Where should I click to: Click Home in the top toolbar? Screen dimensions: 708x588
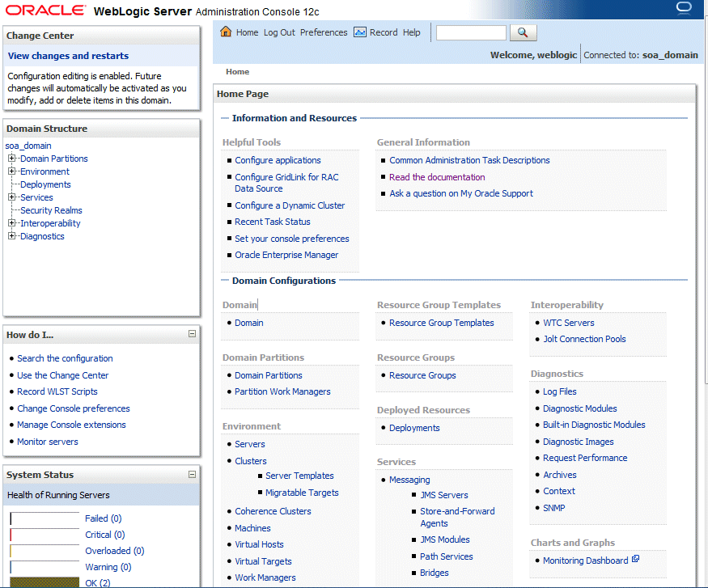click(247, 32)
